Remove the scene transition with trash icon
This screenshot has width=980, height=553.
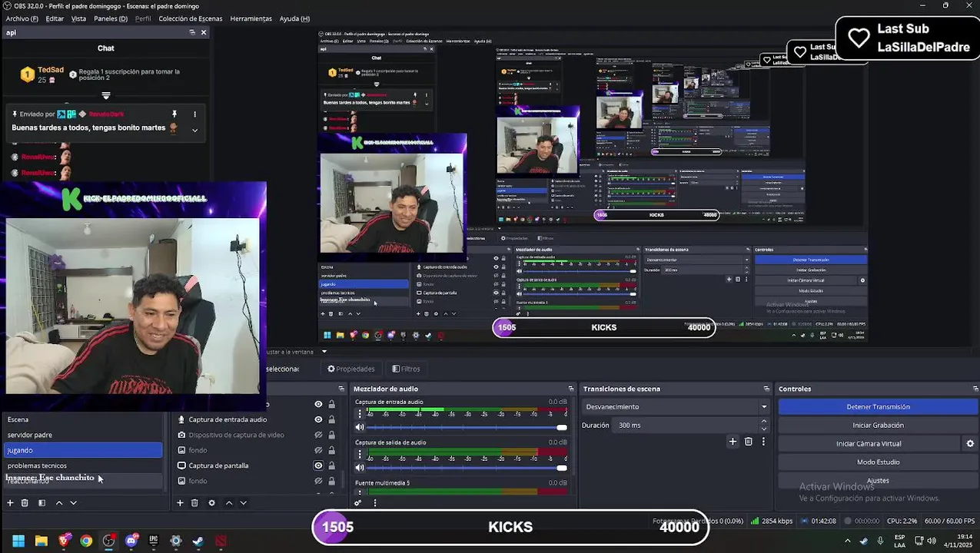749,442
